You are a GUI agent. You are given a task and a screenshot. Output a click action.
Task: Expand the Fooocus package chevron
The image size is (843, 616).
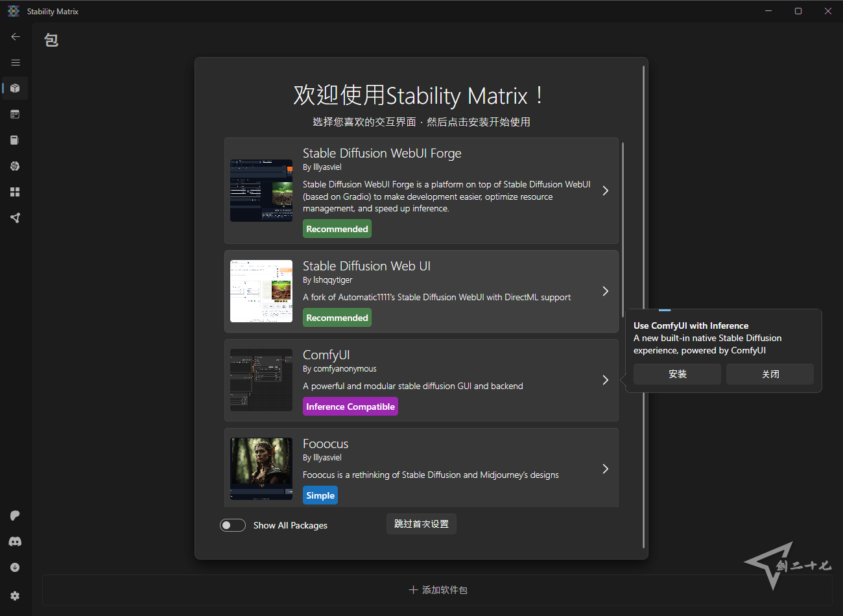(x=605, y=469)
